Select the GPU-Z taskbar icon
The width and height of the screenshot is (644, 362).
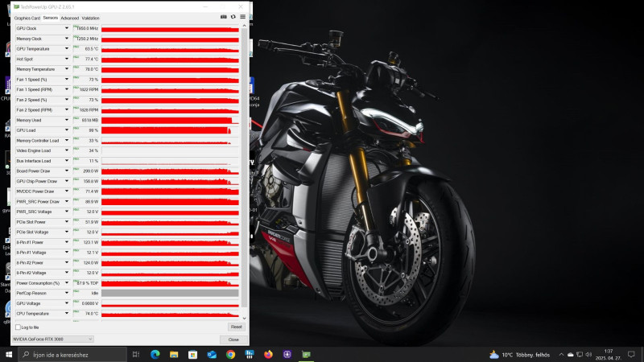click(x=306, y=354)
